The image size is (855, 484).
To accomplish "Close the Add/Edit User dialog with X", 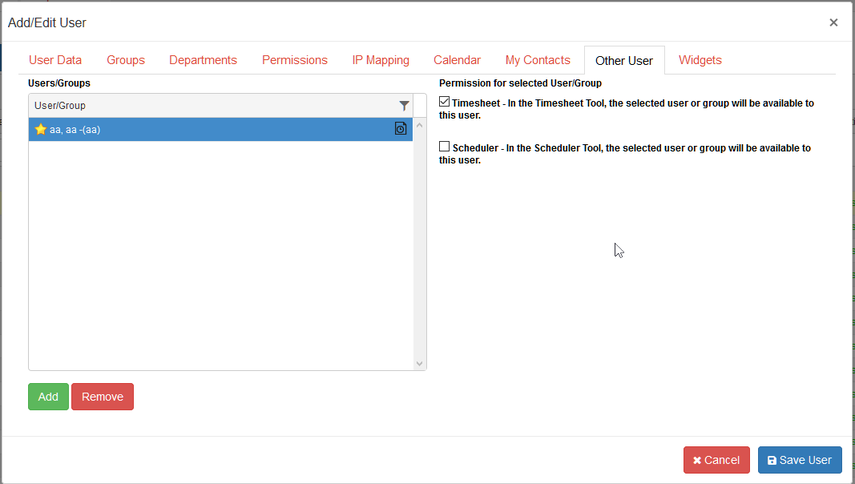I will (x=833, y=22).
